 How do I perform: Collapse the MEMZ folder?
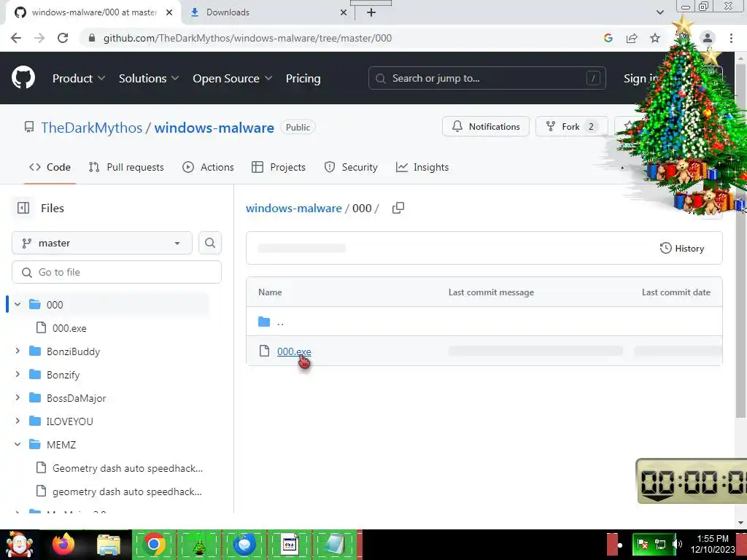click(x=18, y=444)
